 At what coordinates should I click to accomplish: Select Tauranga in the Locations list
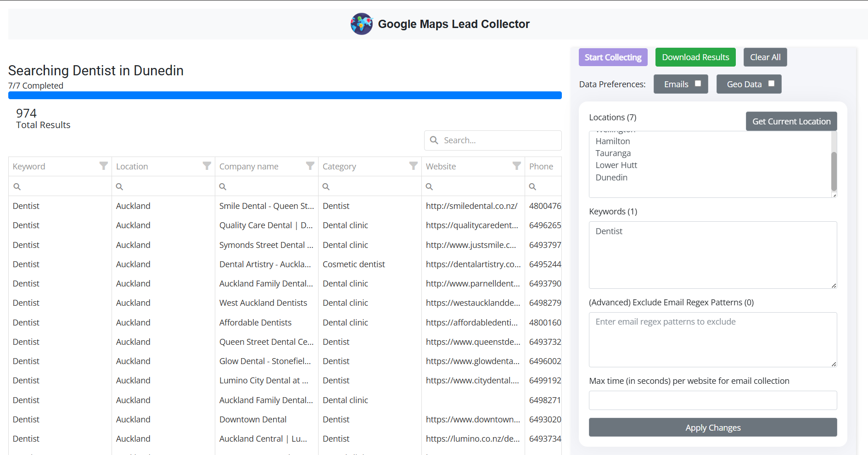coord(613,153)
